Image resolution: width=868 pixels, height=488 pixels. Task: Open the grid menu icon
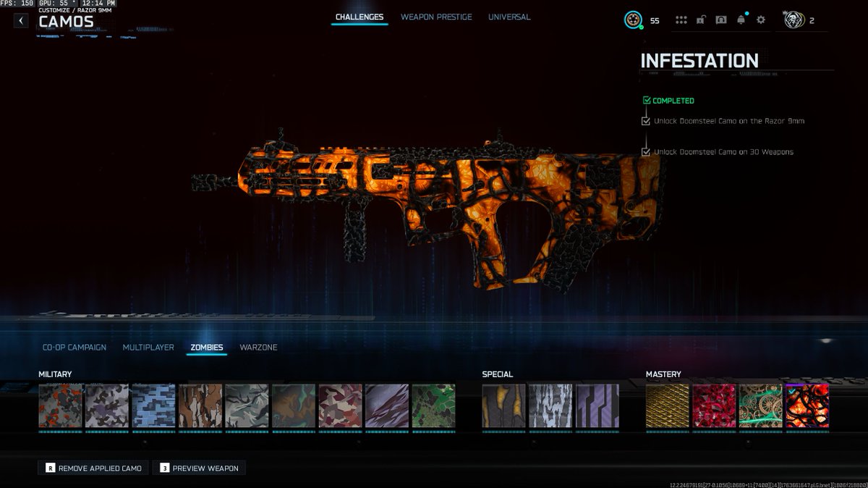681,20
